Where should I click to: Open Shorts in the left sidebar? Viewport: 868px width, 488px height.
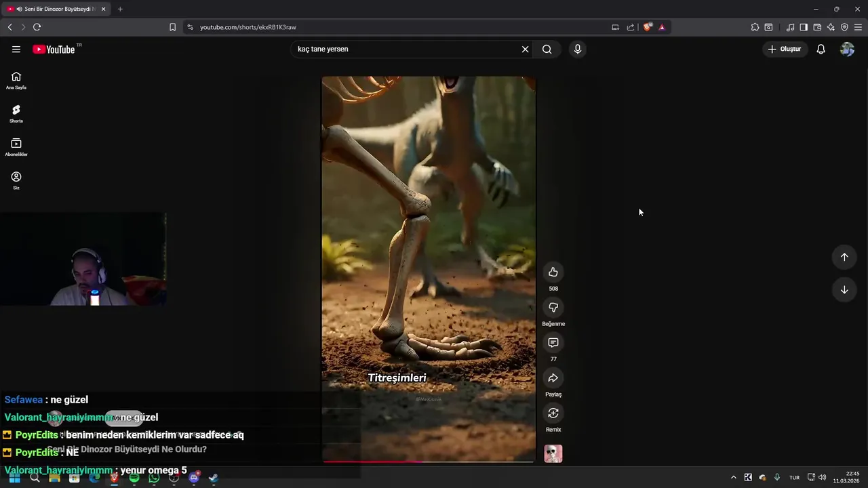pyautogui.click(x=16, y=113)
